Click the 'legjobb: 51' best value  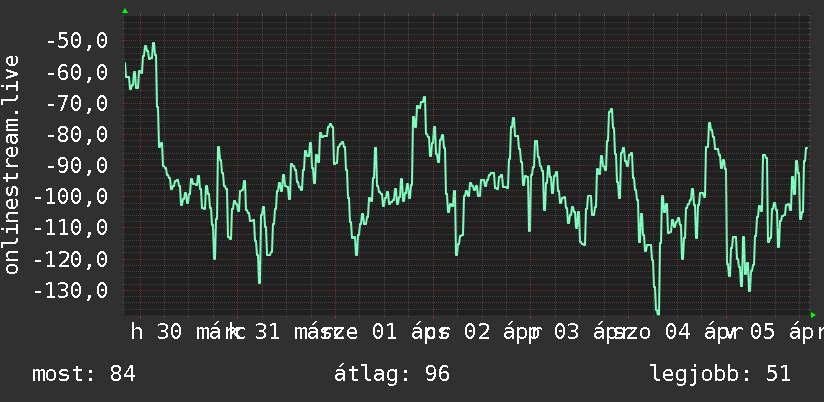click(720, 374)
